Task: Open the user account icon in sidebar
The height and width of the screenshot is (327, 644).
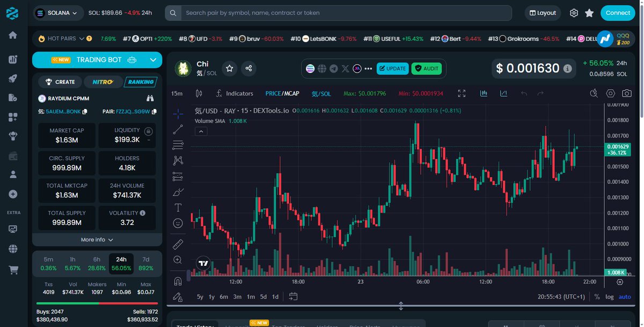Action: (x=13, y=175)
